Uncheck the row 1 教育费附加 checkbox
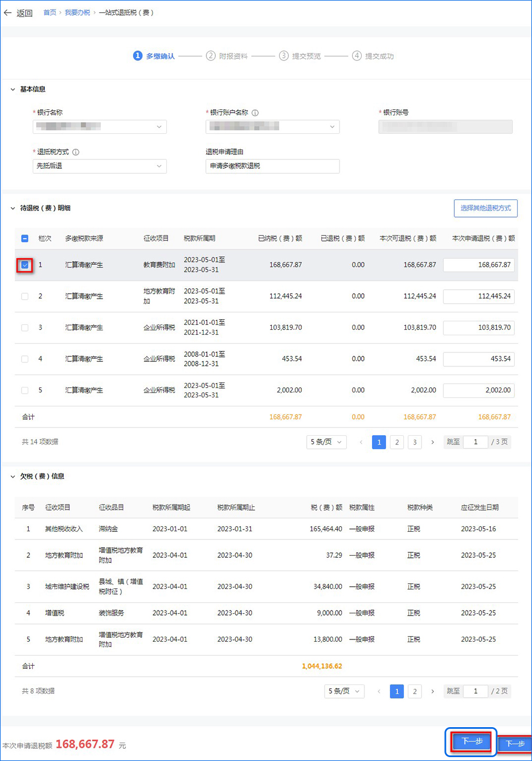532x761 pixels. pos(25,265)
